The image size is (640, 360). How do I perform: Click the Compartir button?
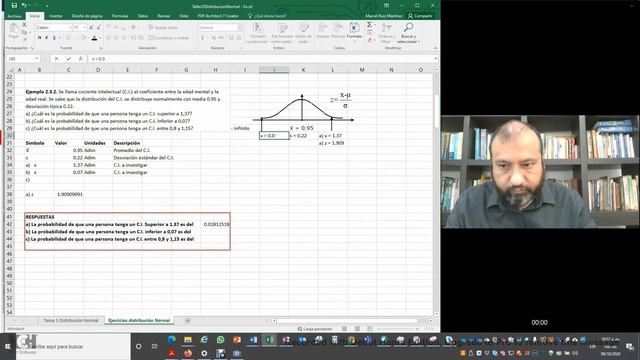coord(420,16)
